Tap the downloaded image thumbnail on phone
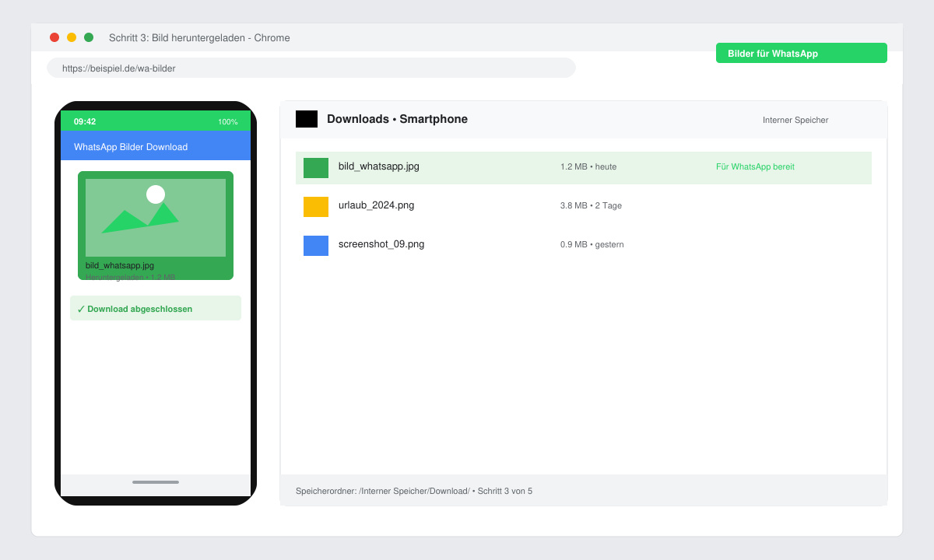Screen dimensions: 934x560 coord(156,218)
